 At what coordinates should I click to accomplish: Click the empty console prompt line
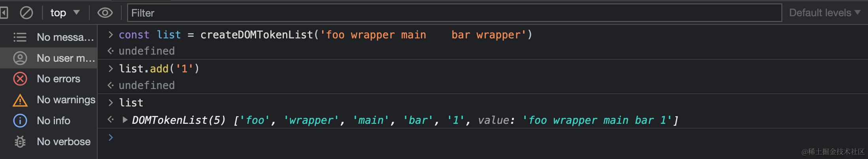point(482,138)
